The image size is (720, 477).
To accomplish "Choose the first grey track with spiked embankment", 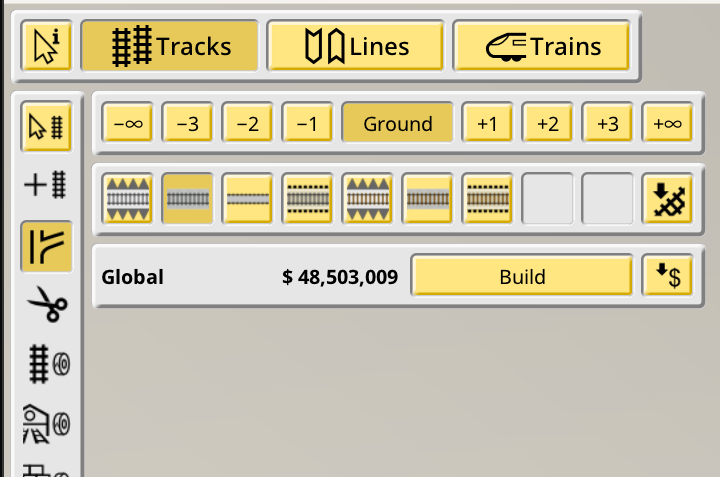I will [128, 199].
